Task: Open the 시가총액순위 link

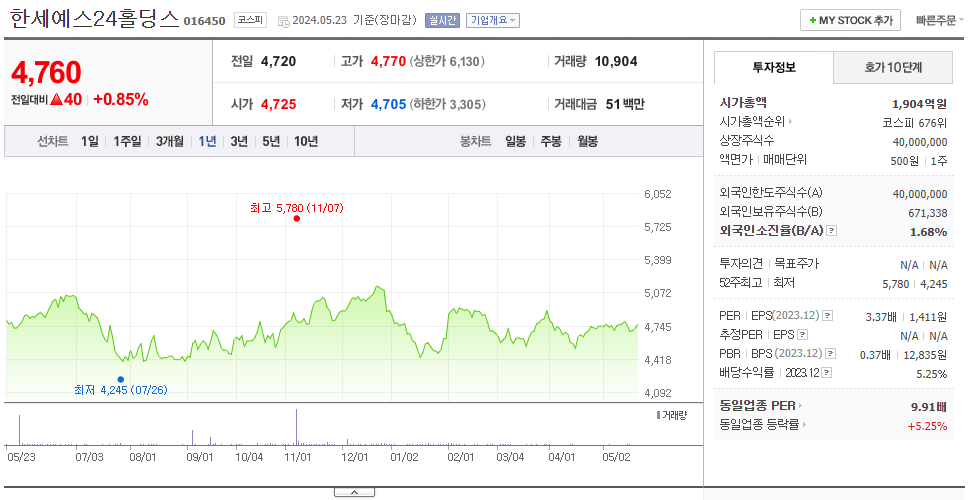Action: coord(756,122)
